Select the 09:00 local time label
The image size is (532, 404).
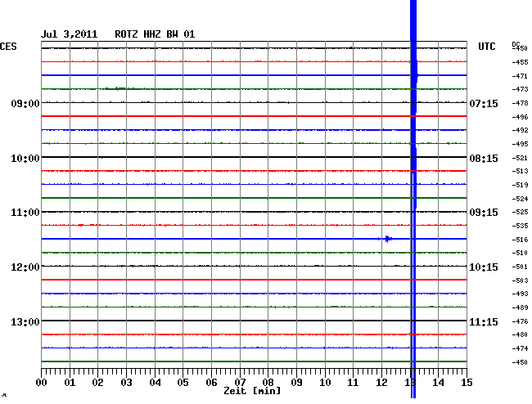pyautogui.click(x=25, y=103)
